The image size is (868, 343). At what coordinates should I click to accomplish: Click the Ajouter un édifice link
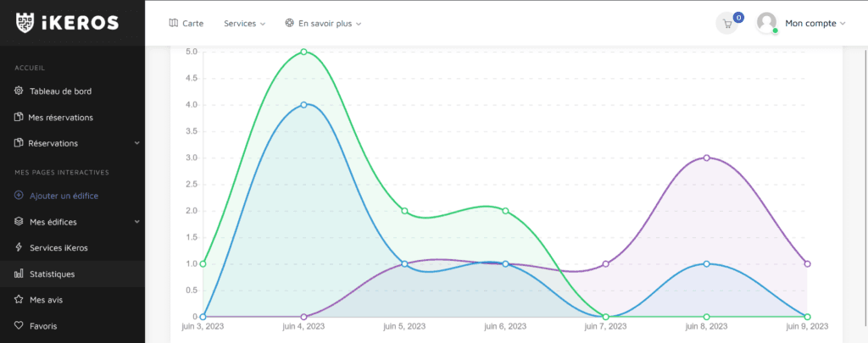pos(64,196)
